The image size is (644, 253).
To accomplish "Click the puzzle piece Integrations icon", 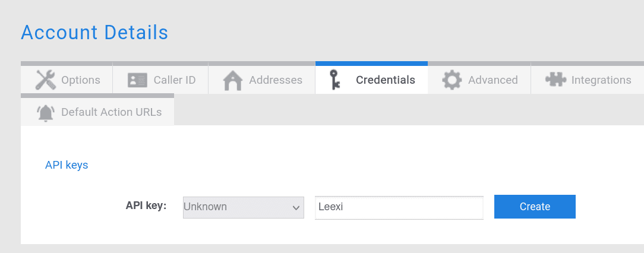I will (555, 80).
